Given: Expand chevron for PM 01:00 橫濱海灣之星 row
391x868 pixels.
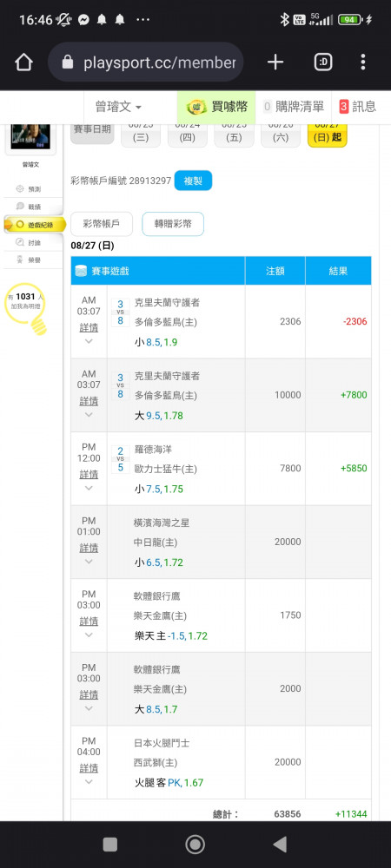Looking at the screenshot, I should 89,562.
